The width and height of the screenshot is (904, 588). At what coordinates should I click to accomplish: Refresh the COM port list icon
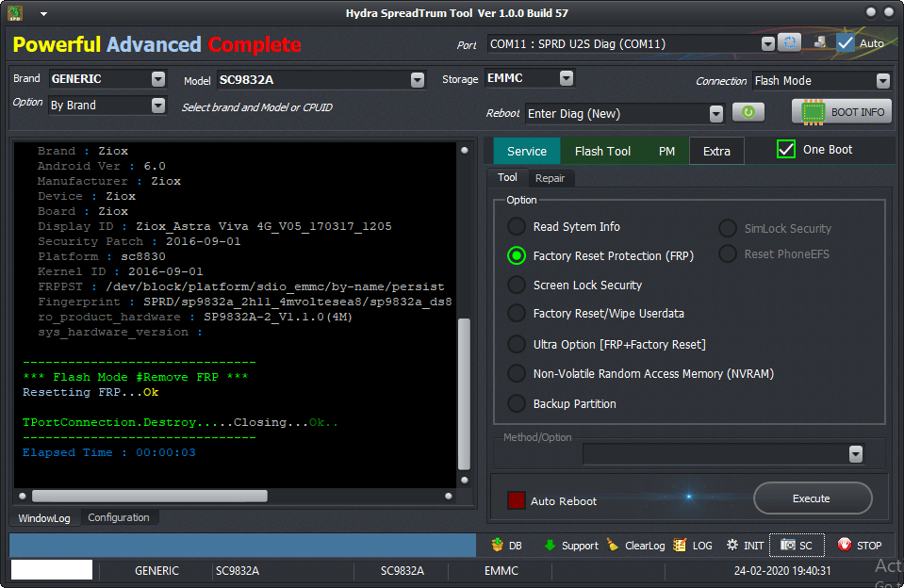pyautogui.click(x=789, y=42)
